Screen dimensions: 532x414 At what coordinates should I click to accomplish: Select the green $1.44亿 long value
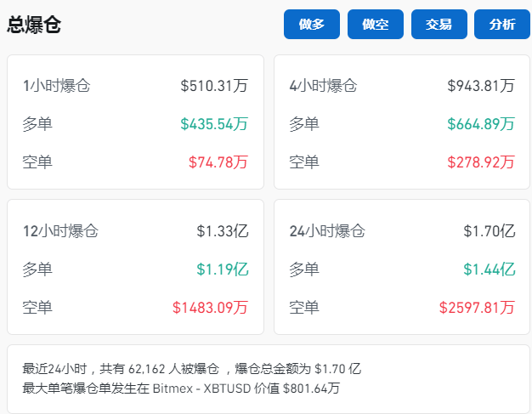pyautogui.click(x=490, y=269)
